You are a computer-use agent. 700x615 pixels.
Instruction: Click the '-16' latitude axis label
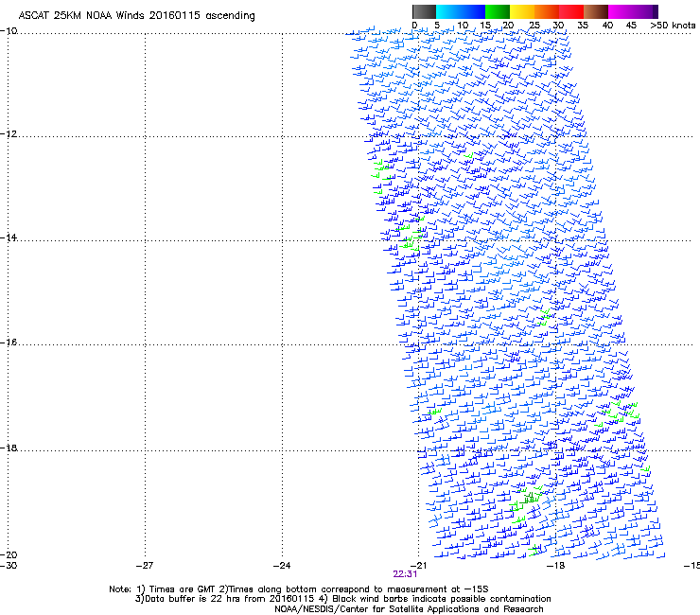tap(9, 343)
